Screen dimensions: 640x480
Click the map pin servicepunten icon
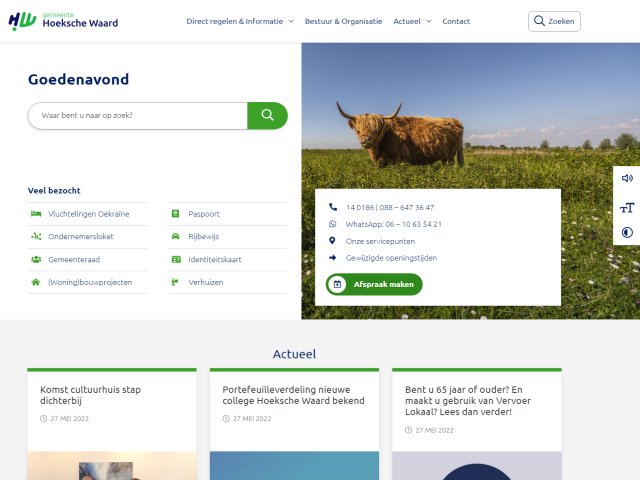coord(333,241)
